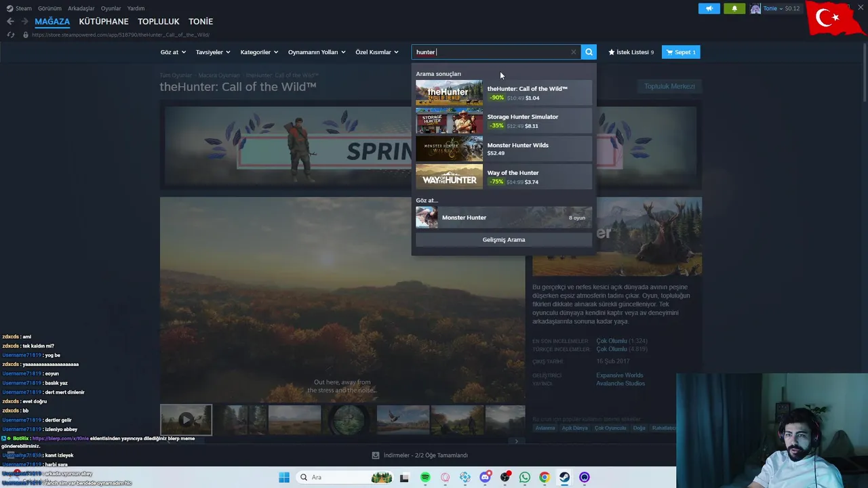The image size is (868, 488).
Task: Open İstek Listesi wishlist button
Action: click(631, 52)
